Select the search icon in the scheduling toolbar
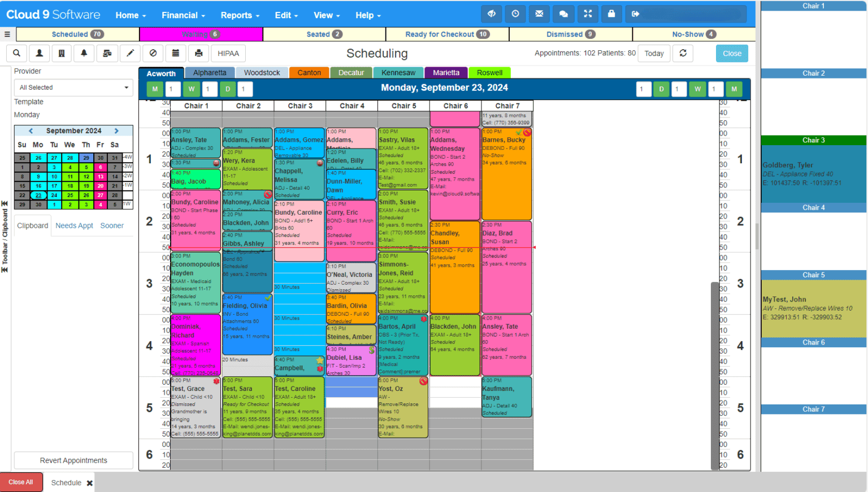The width and height of the screenshot is (868, 492). pyautogui.click(x=16, y=53)
